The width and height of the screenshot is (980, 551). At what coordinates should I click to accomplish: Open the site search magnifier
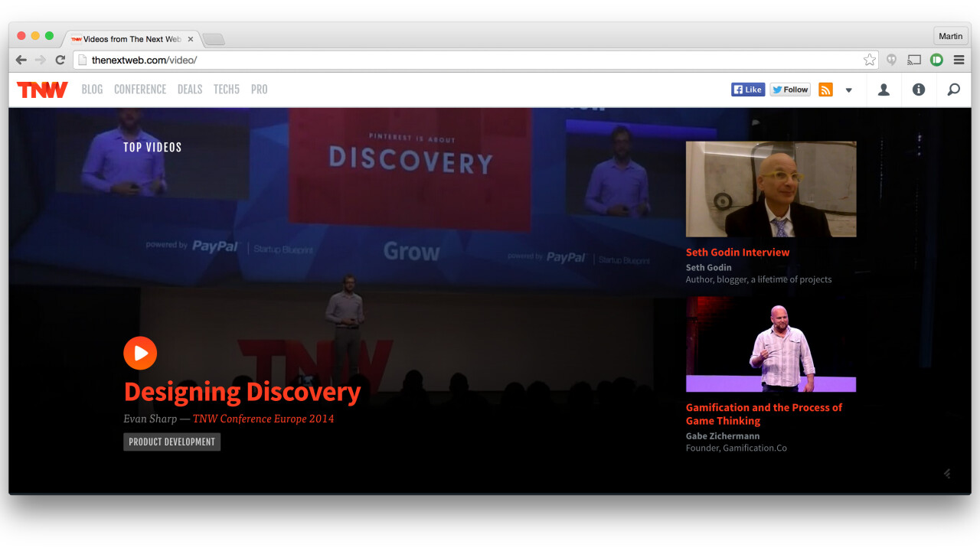[x=953, y=90]
